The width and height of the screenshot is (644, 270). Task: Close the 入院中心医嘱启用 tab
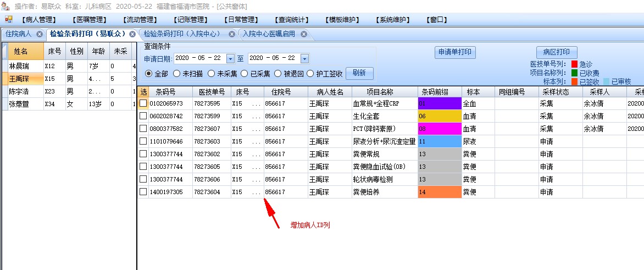[304, 34]
